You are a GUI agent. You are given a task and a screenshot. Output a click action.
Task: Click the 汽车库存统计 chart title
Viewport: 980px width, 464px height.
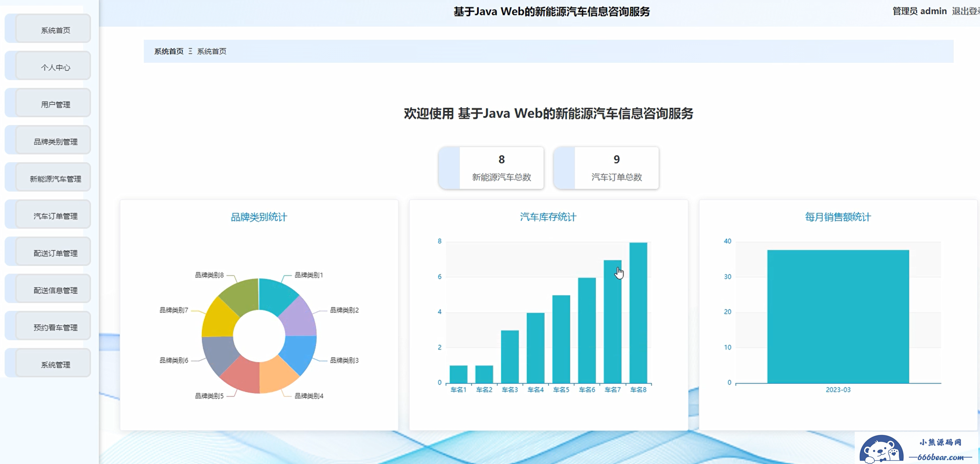click(548, 217)
